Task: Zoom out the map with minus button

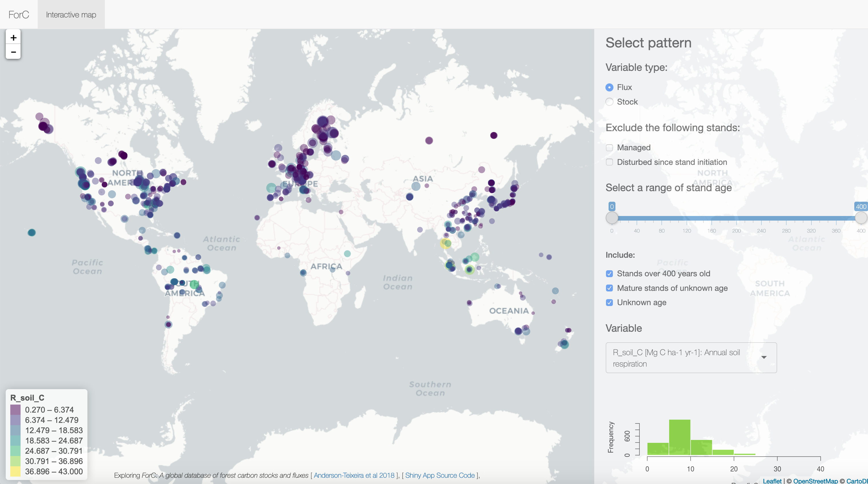Action: click(x=13, y=52)
